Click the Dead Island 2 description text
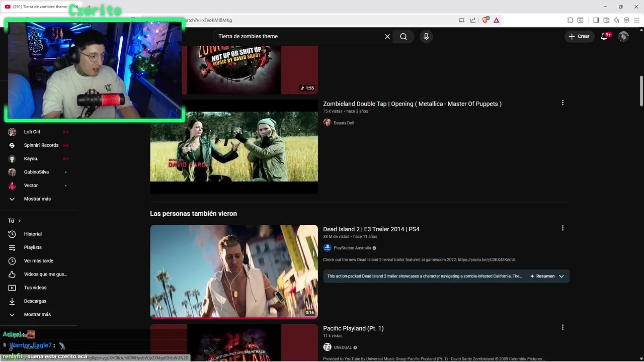 (420, 260)
